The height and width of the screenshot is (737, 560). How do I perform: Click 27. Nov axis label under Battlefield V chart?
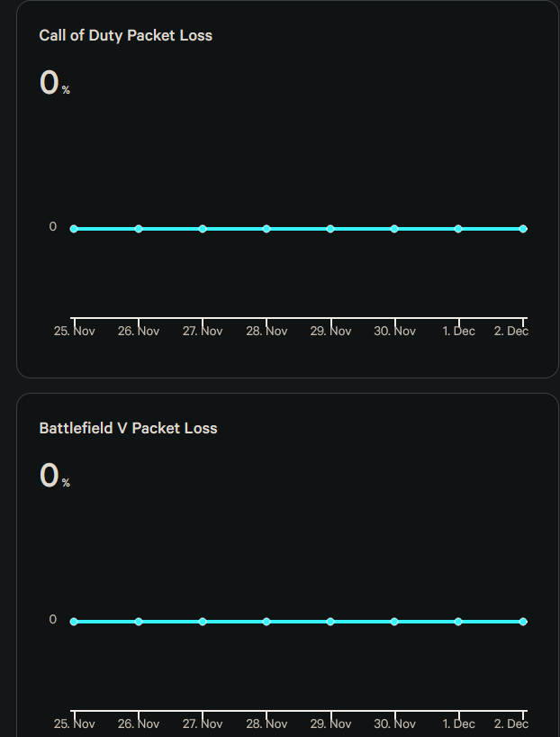click(x=203, y=723)
